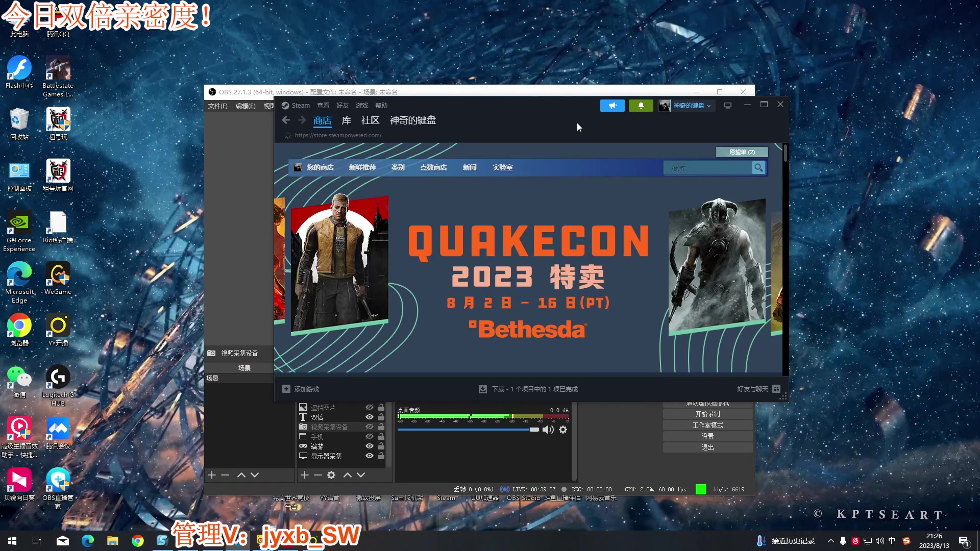Show the 手机 source

[x=370, y=437]
